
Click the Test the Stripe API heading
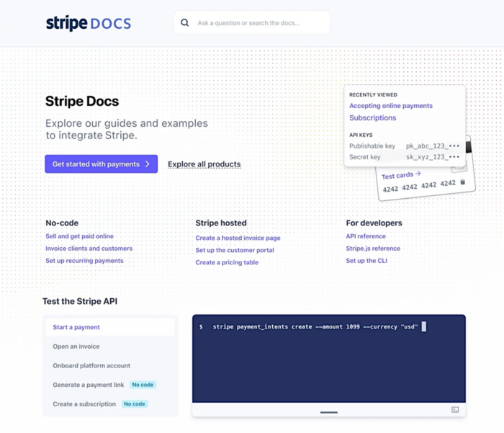coord(80,301)
